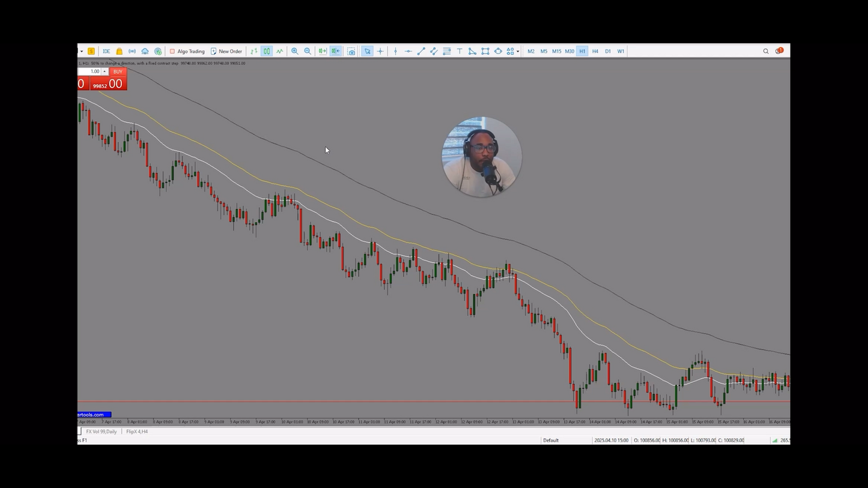
Task: Select the Rectangle shape tool
Action: coord(485,51)
